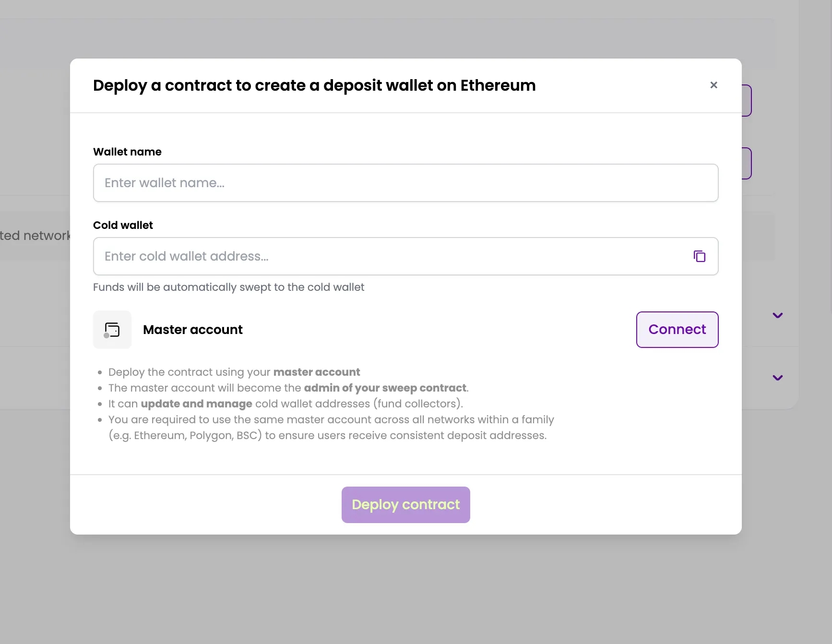The width and height of the screenshot is (832, 644).
Task: Click the Master account heading text
Action: 193,330
